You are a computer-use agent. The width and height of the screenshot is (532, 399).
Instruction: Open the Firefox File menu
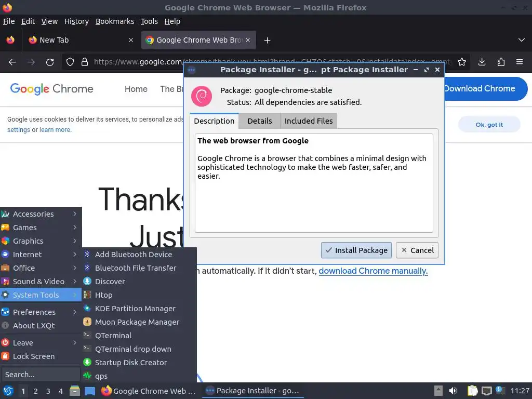tap(9, 21)
